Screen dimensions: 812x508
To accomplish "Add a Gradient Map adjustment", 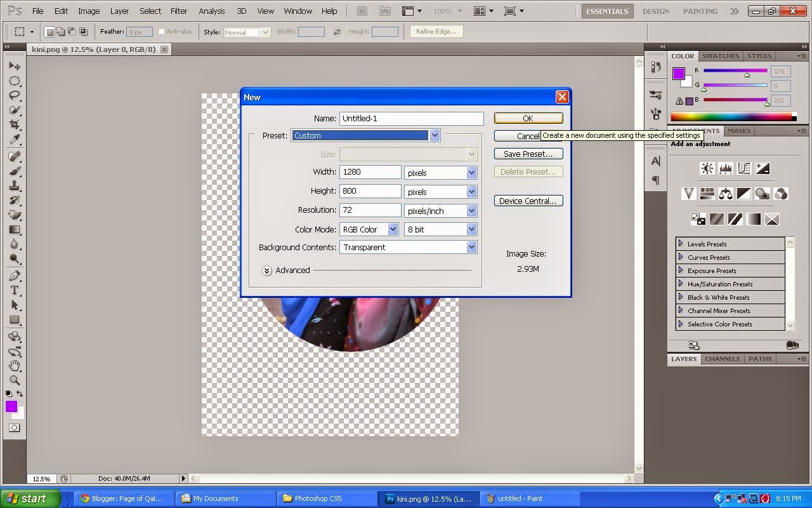I will (753, 219).
